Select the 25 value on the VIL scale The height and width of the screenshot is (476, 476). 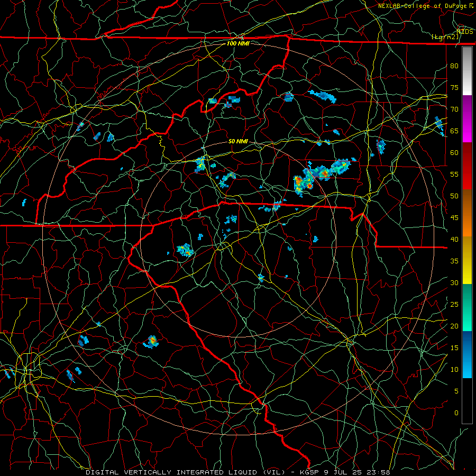coord(454,305)
